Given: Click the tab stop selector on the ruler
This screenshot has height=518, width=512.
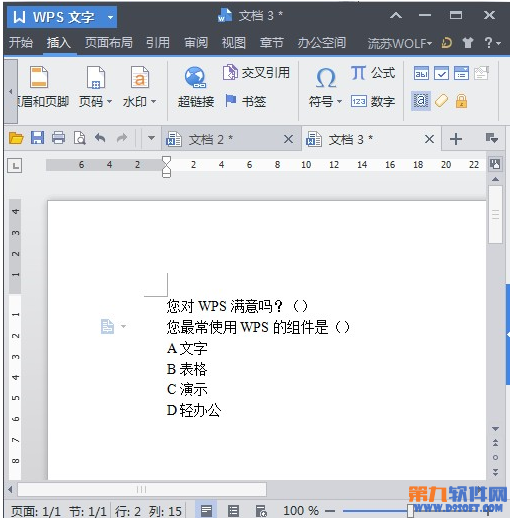Looking at the screenshot, I should (15, 166).
